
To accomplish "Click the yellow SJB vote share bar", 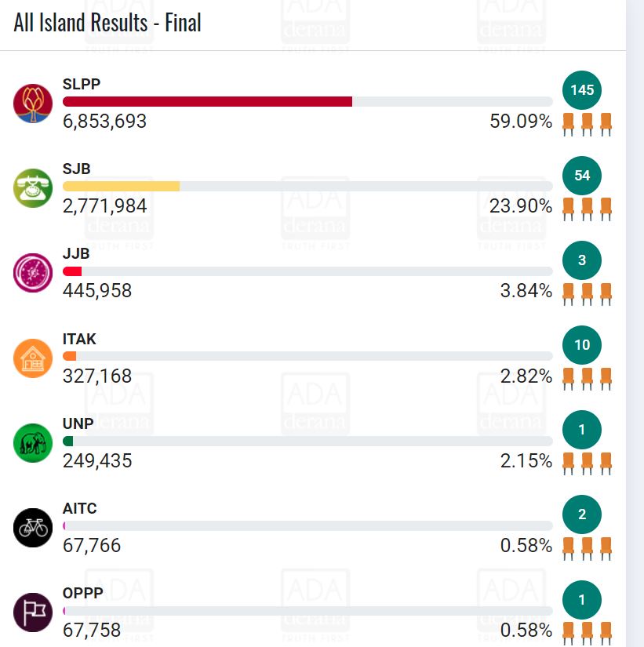I will point(121,187).
